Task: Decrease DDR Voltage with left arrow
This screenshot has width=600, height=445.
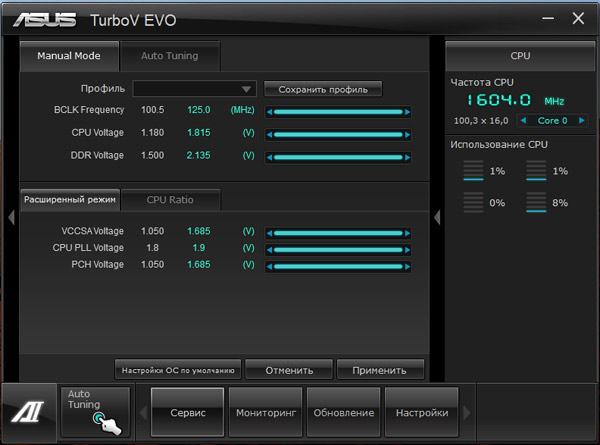Action: (269, 157)
